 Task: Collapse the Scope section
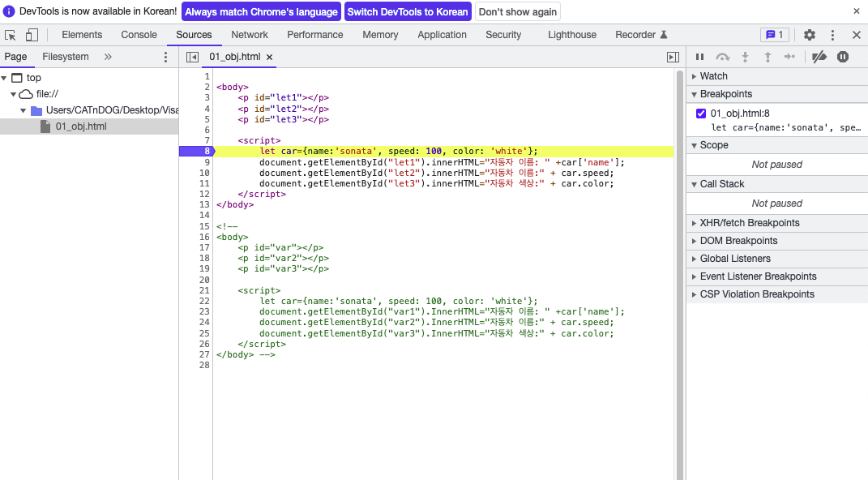click(x=777, y=145)
